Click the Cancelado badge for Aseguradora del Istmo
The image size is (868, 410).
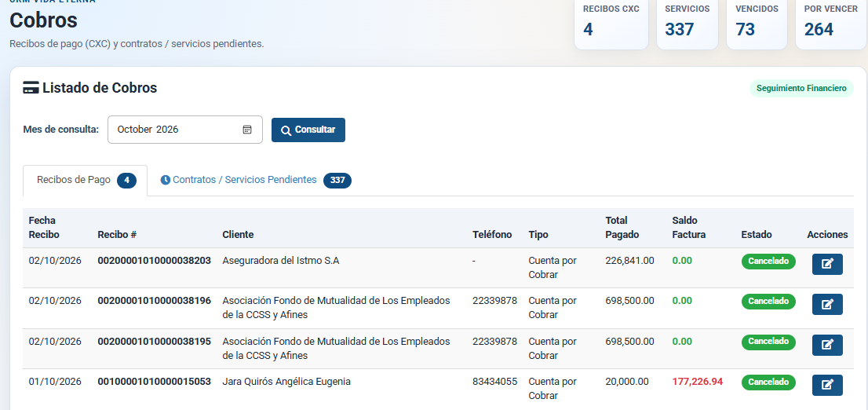pos(768,261)
